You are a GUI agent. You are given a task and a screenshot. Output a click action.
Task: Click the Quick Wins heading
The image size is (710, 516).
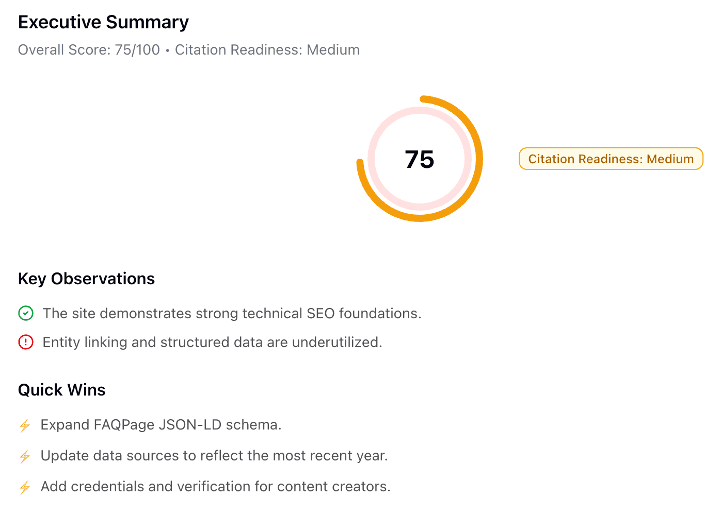point(61,390)
